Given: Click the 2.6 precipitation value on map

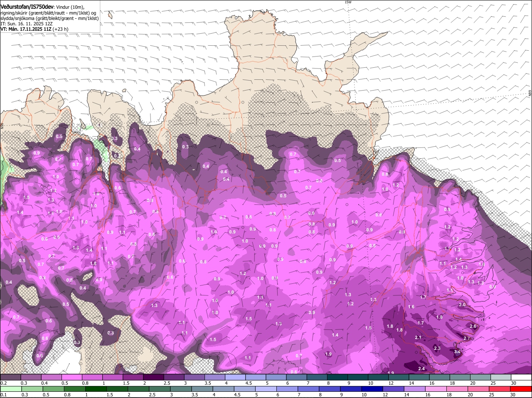Looking at the screenshot, I should pyautogui.click(x=473, y=326).
